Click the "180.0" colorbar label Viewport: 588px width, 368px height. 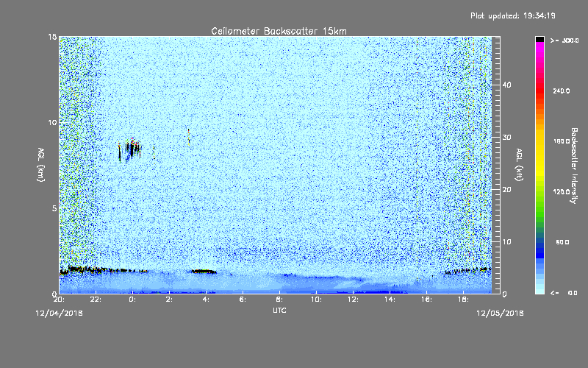pos(562,141)
